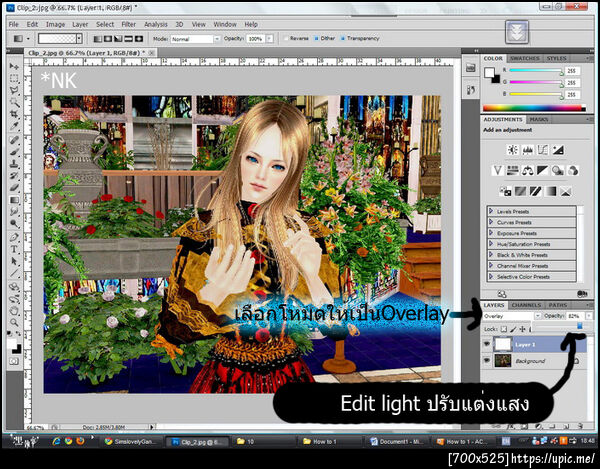Select the Rectangular Marquee tool

[x=14, y=78]
